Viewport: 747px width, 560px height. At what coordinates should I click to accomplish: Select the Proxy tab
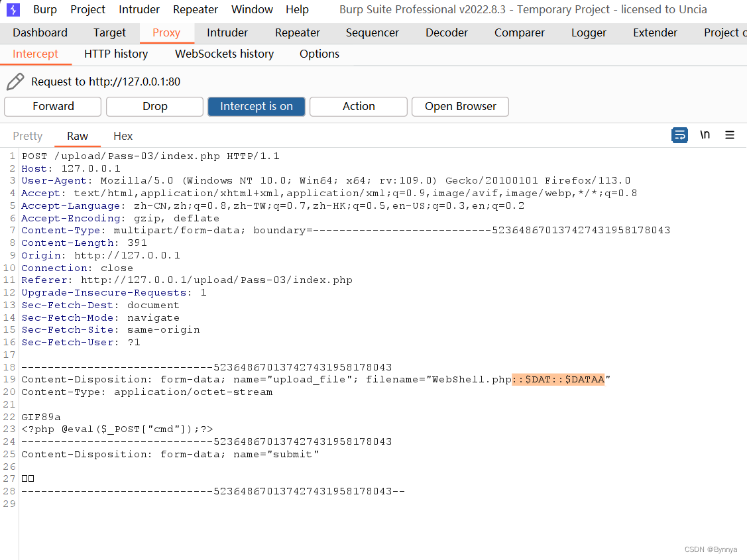click(x=166, y=33)
